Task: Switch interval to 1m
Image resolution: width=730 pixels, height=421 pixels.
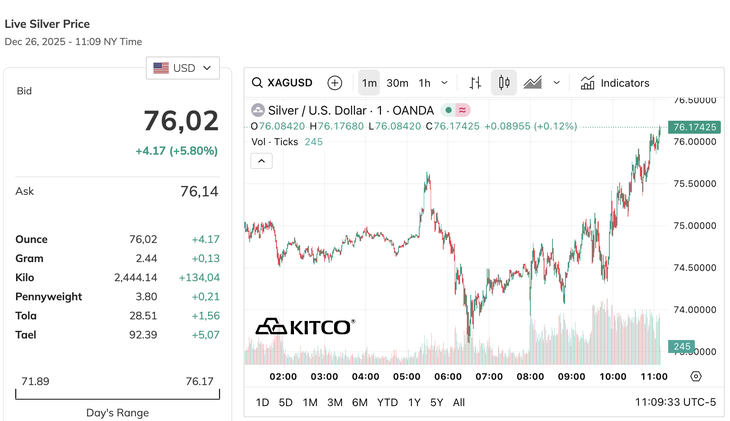Action: click(369, 83)
